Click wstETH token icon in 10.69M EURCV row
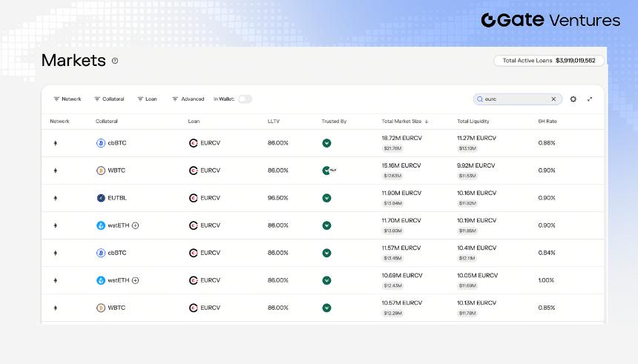The height and width of the screenshot is (364, 638). [x=100, y=280]
